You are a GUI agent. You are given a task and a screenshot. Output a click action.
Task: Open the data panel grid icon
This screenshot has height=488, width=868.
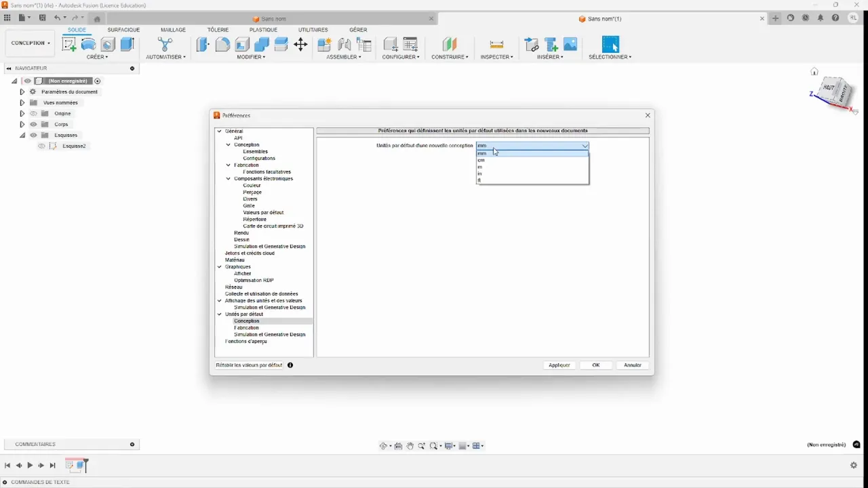pyautogui.click(x=7, y=18)
